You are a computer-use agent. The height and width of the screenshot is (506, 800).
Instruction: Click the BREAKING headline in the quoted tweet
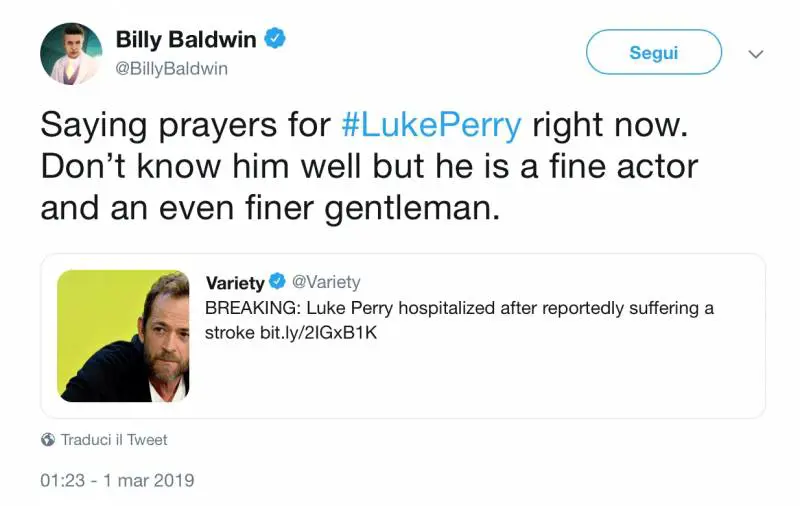tap(459, 308)
